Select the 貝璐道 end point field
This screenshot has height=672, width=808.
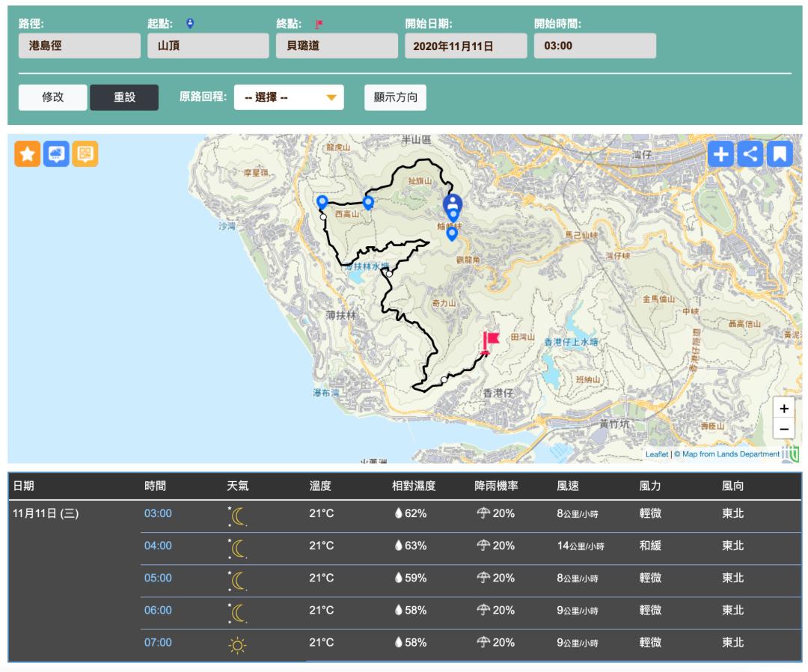point(337,46)
